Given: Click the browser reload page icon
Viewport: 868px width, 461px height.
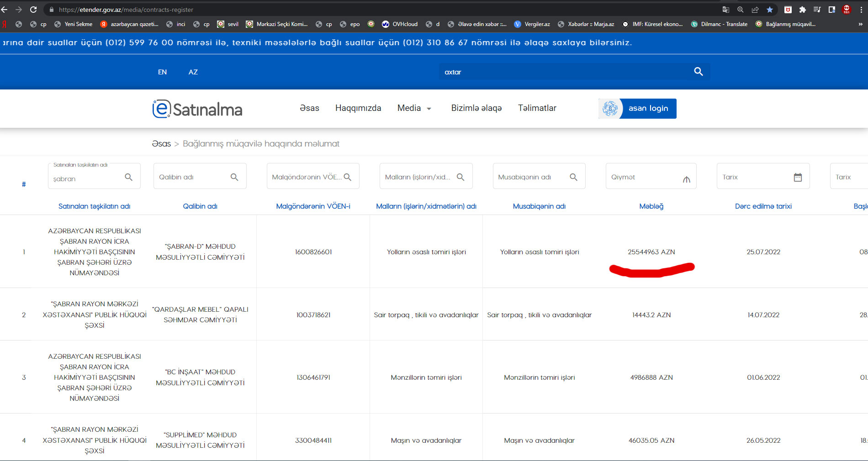Looking at the screenshot, I should [x=33, y=10].
